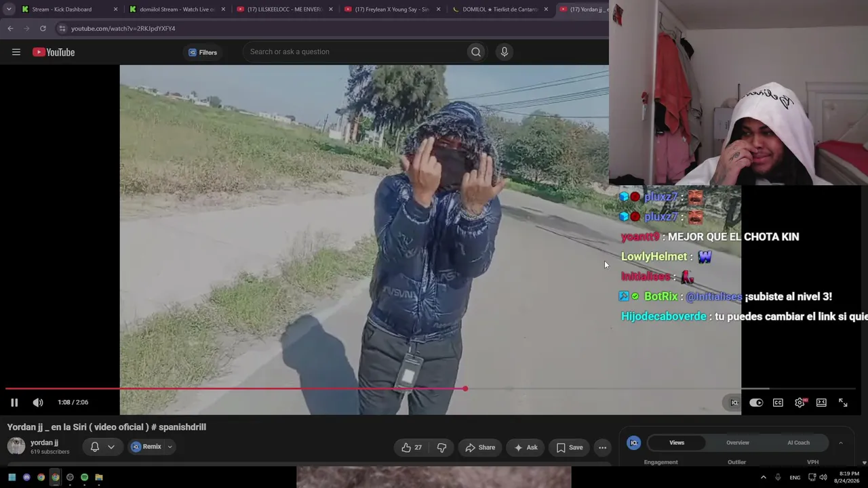Enter full screen mode
The height and width of the screenshot is (488, 868).
pyautogui.click(x=843, y=403)
